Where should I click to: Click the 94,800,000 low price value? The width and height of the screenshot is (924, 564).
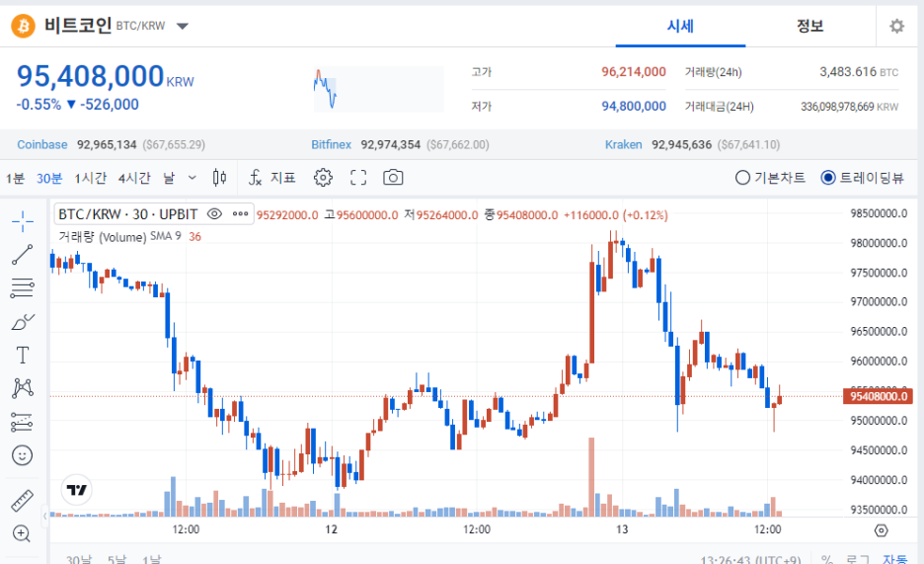[x=634, y=106]
